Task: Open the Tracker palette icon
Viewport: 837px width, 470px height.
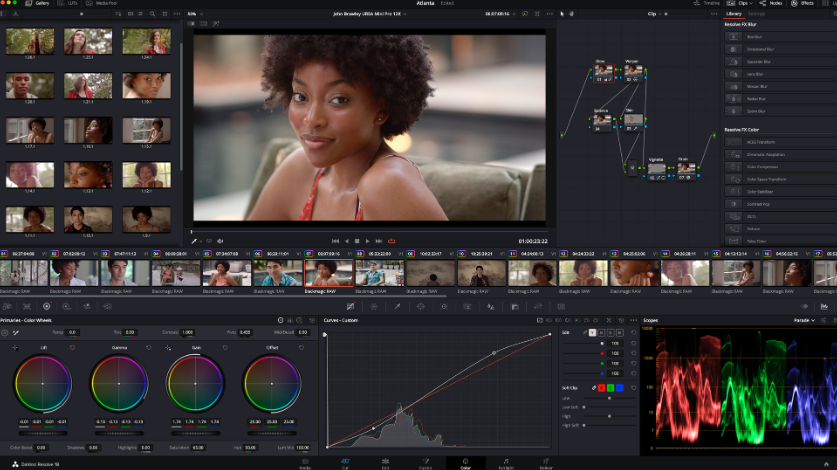Action: 444,307
